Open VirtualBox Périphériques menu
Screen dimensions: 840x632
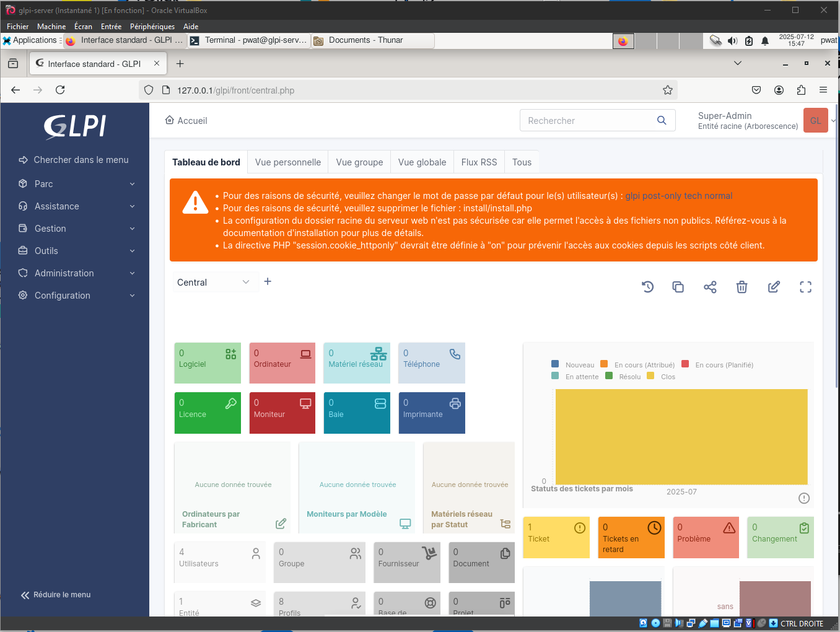152,27
